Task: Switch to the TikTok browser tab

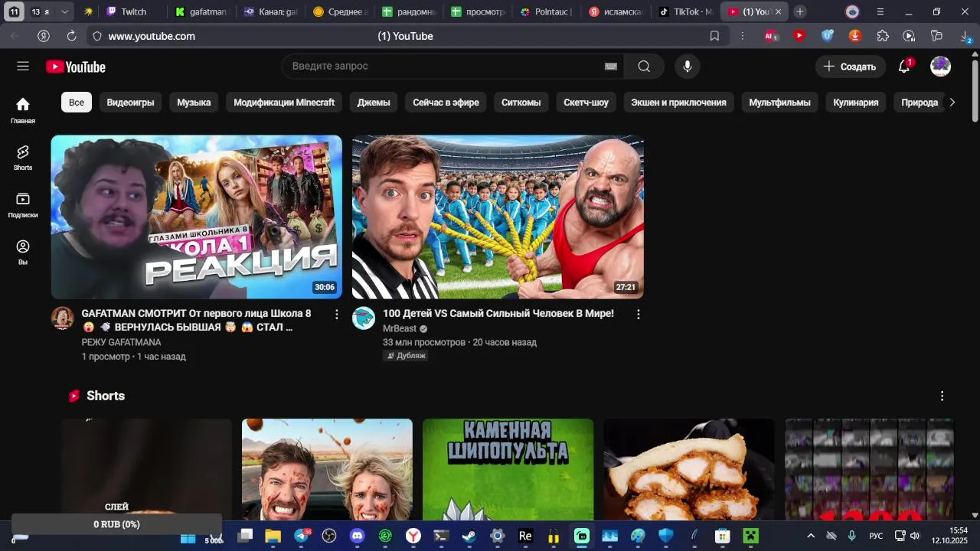Action: [686, 11]
